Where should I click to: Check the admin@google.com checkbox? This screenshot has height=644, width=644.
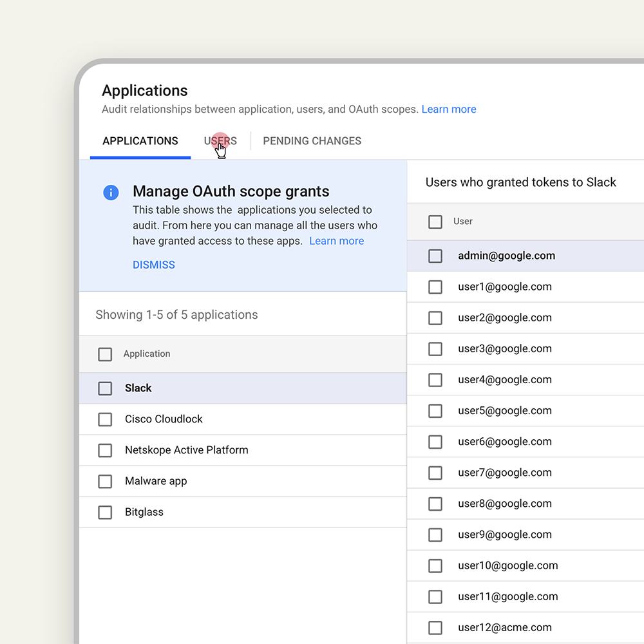[x=435, y=256]
